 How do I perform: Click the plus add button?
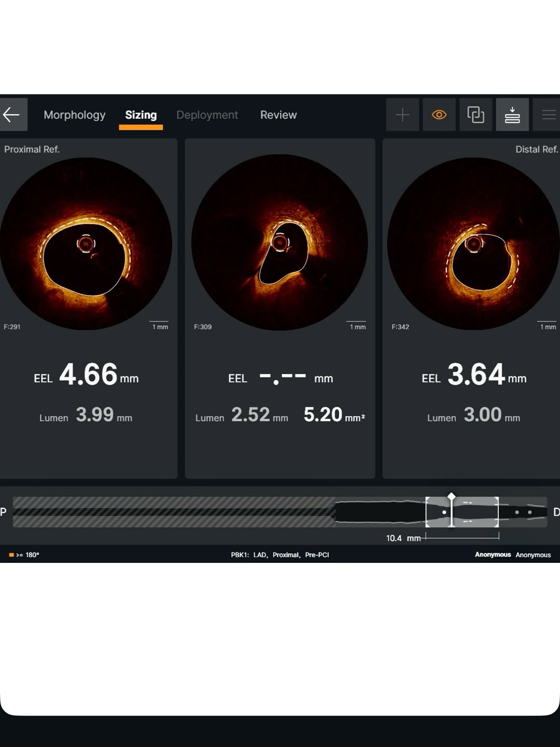(x=402, y=115)
